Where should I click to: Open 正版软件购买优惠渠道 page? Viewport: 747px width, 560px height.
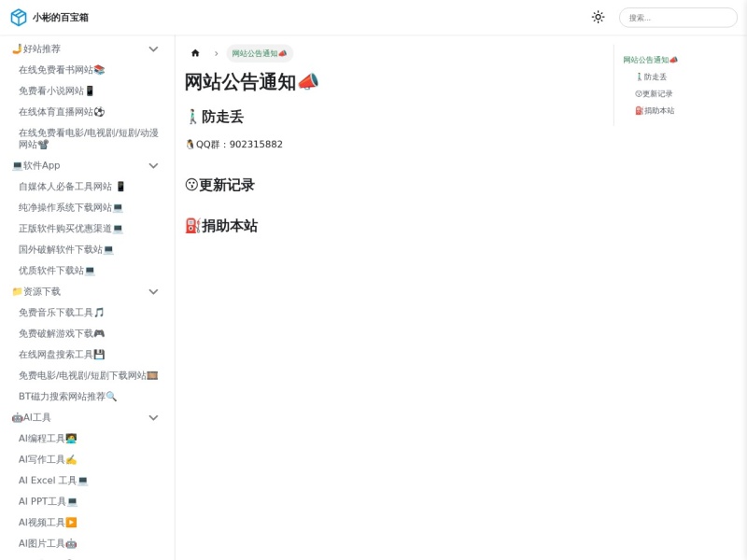pos(71,229)
